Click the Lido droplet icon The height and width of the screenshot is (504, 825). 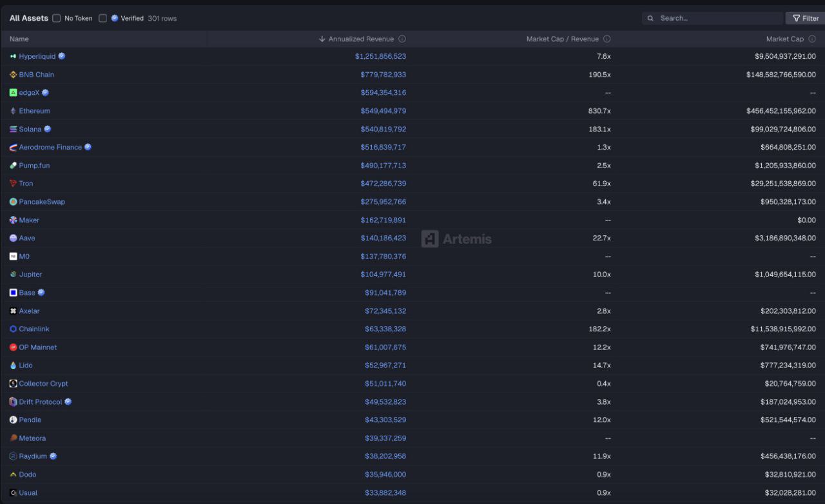coord(13,365)
